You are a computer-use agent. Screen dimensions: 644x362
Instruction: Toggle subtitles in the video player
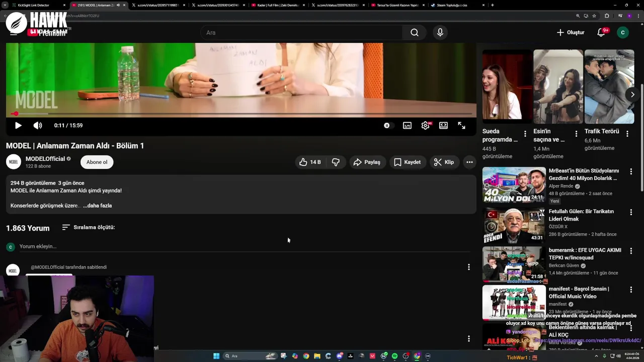click(407, 126)
